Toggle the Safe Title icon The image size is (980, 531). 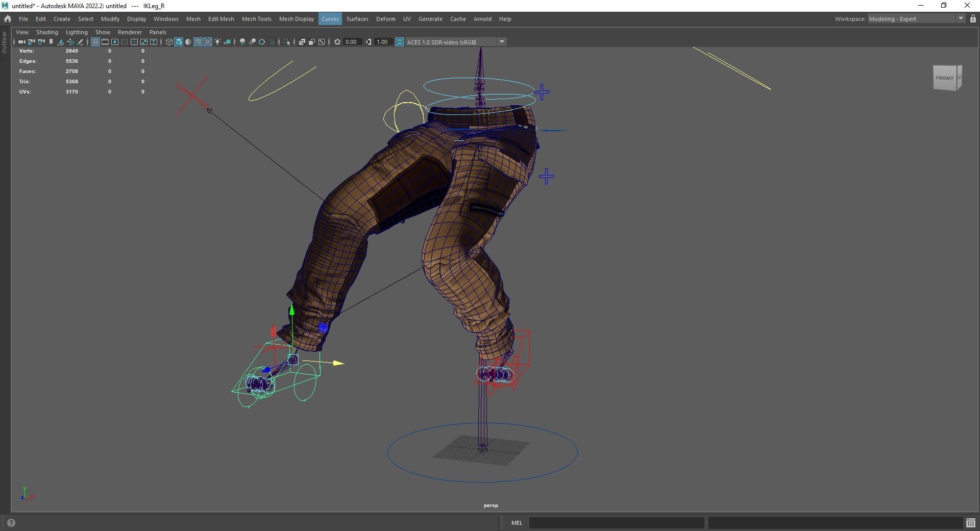[x=154, y=42]
